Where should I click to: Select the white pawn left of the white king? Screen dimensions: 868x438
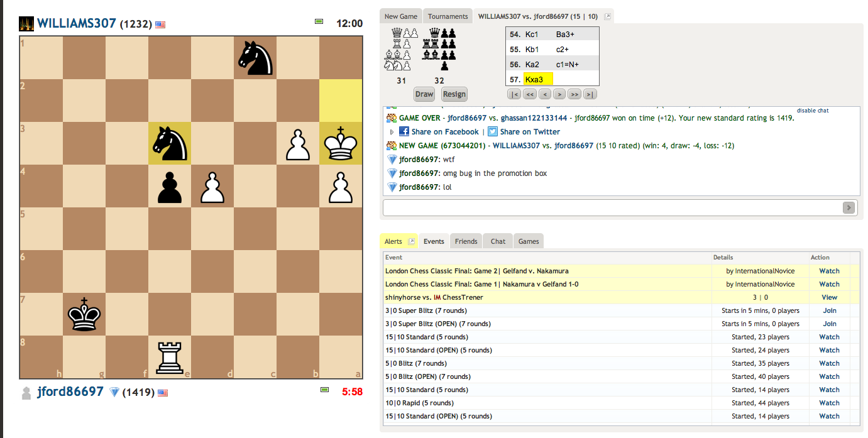298,145
